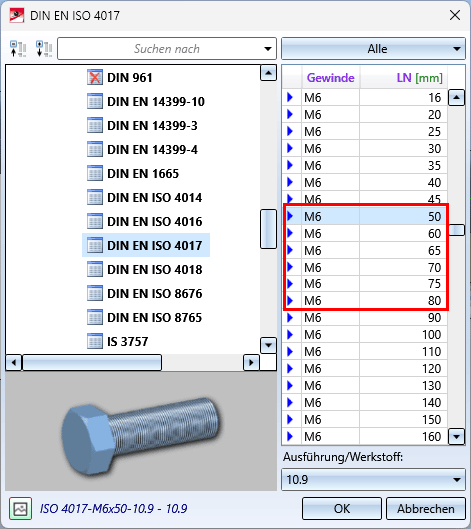Click in the Suchen nach search field

click(167, 49)
